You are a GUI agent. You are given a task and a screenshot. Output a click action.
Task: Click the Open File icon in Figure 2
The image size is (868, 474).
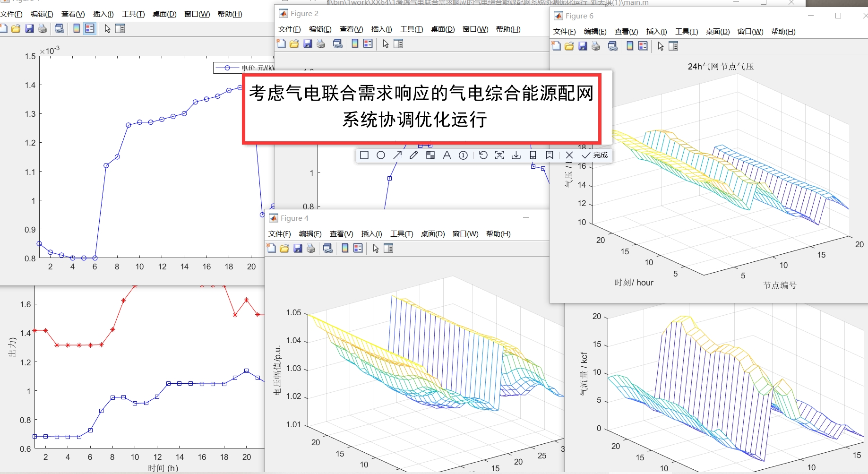(294, 44)
